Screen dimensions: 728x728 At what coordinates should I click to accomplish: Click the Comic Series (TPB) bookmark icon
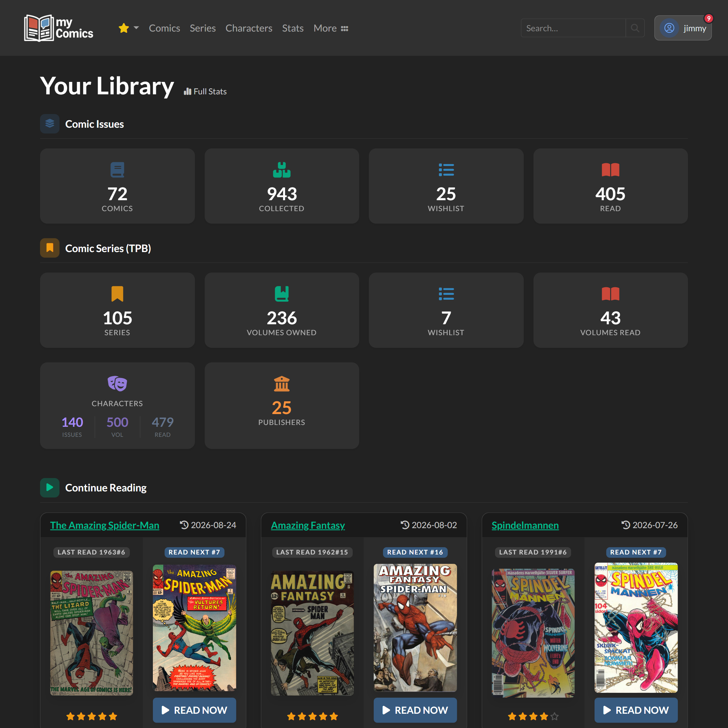(50, 248)
